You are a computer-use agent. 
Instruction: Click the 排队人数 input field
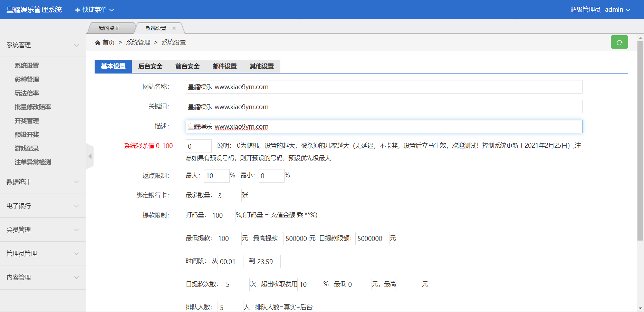pyautogui.click(x=230, y=306)
